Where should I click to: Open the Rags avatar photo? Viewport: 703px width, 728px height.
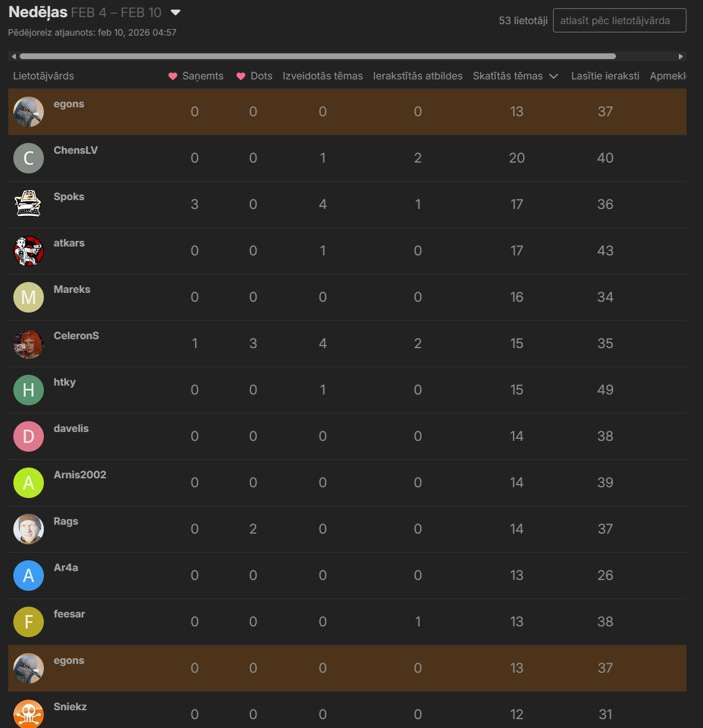(29, 529)
